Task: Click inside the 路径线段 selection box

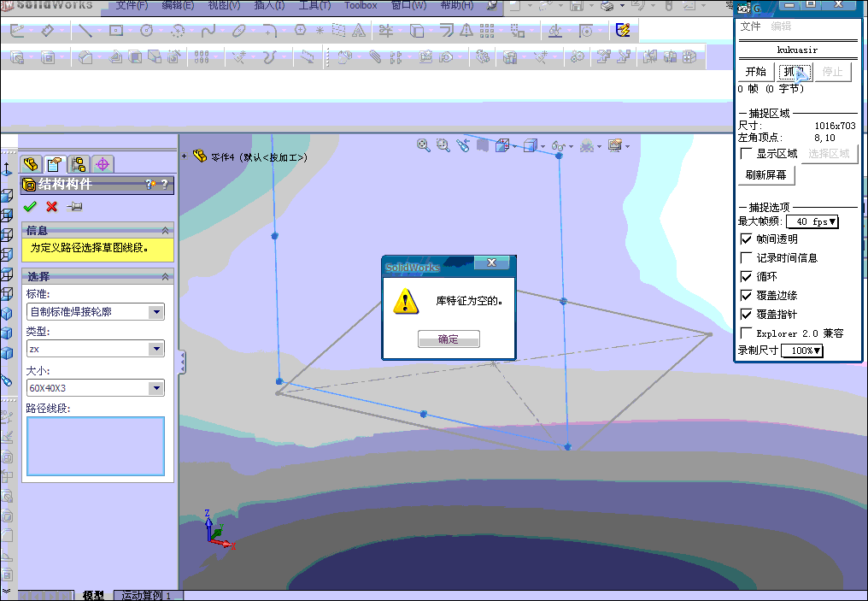Action: pyautogui.click(x=96, y=446)
